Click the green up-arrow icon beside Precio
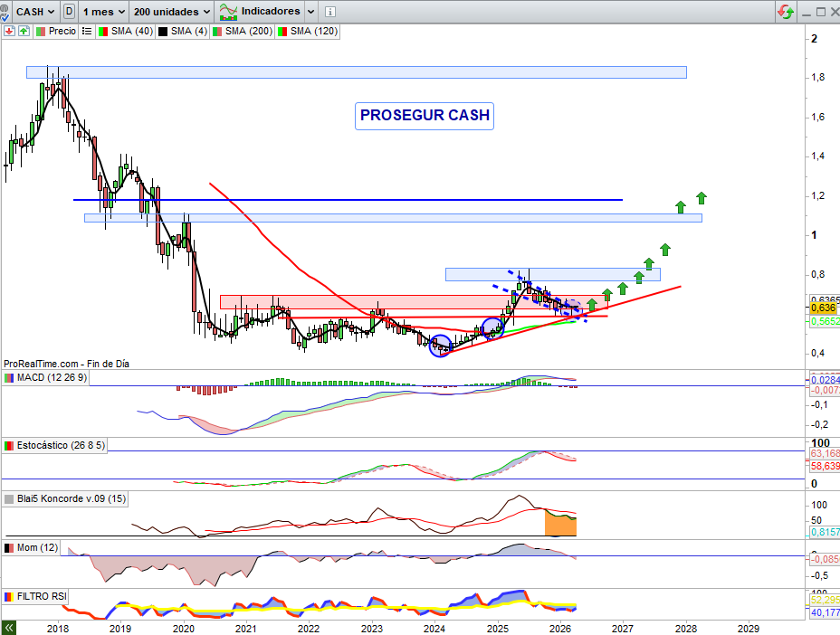This screenshot has width=840, height=635. click(x=24, y=31)
